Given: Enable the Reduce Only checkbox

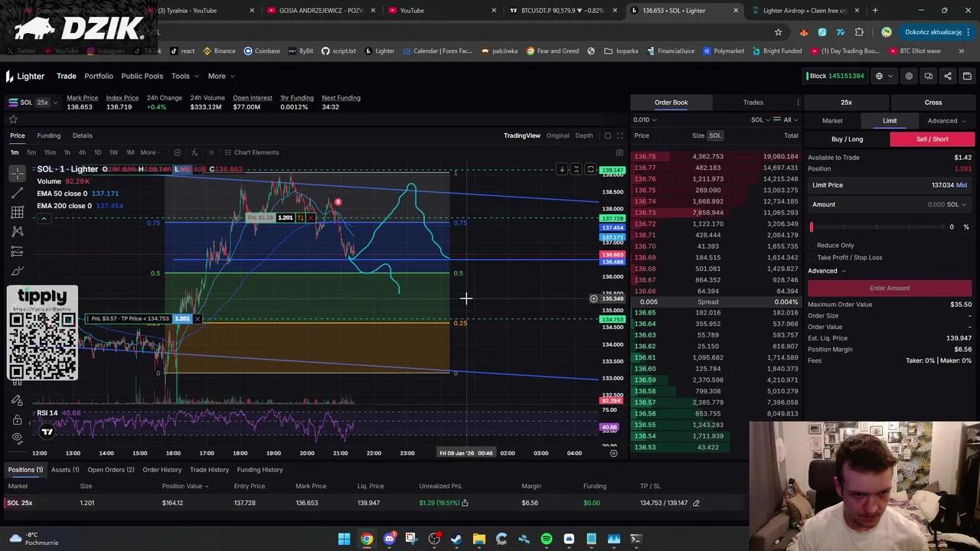Looking at the screenshot, I should 812,246.
